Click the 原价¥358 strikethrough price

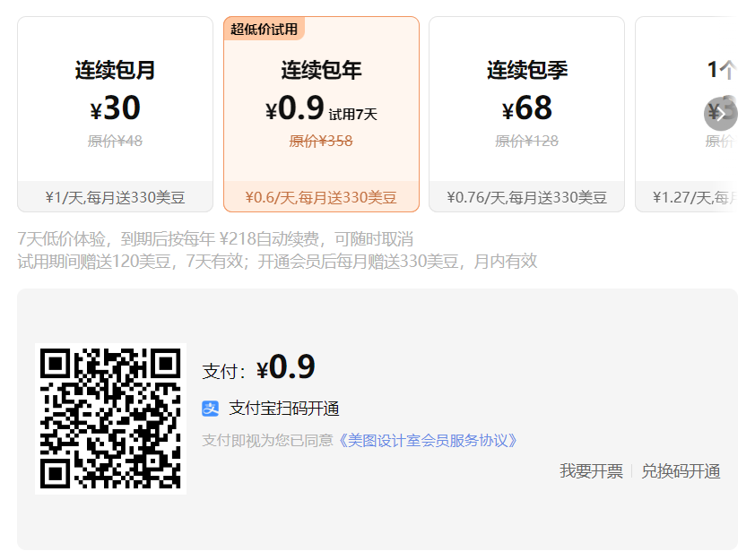[x=321, y=141]
